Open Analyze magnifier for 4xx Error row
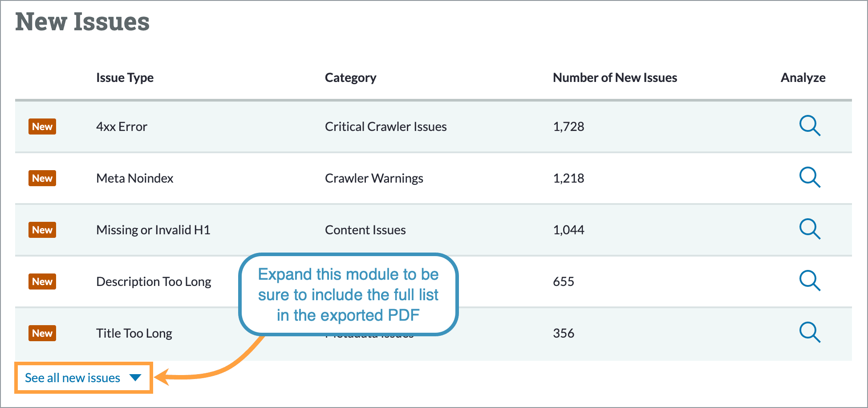Screen dimensions: 868x408 click(810, 126)
